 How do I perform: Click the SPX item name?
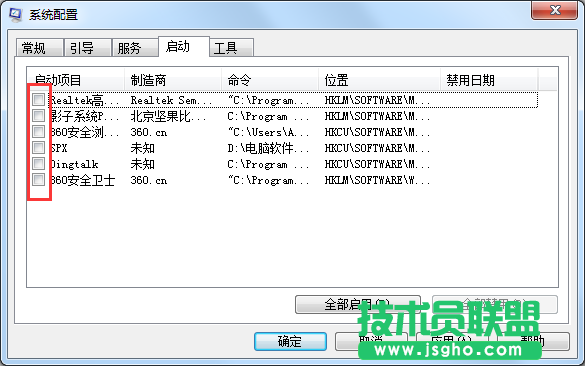pyautogui.click(x=59, y=148)
